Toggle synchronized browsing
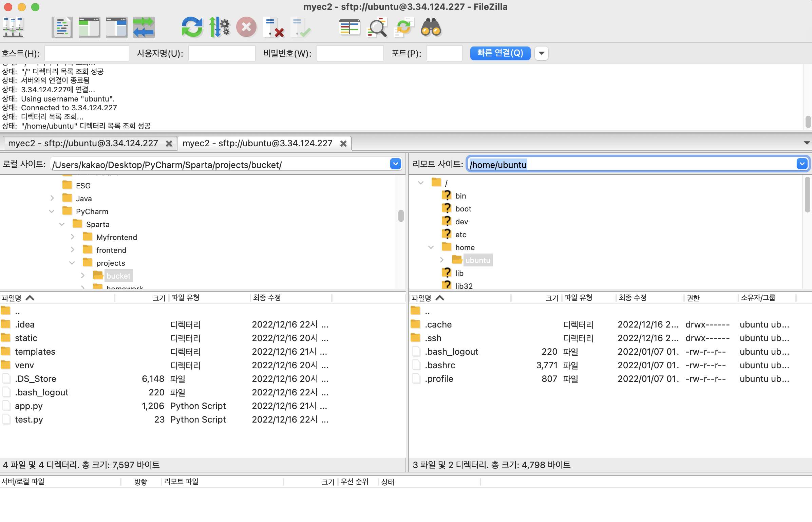 [x=404, y=27]
